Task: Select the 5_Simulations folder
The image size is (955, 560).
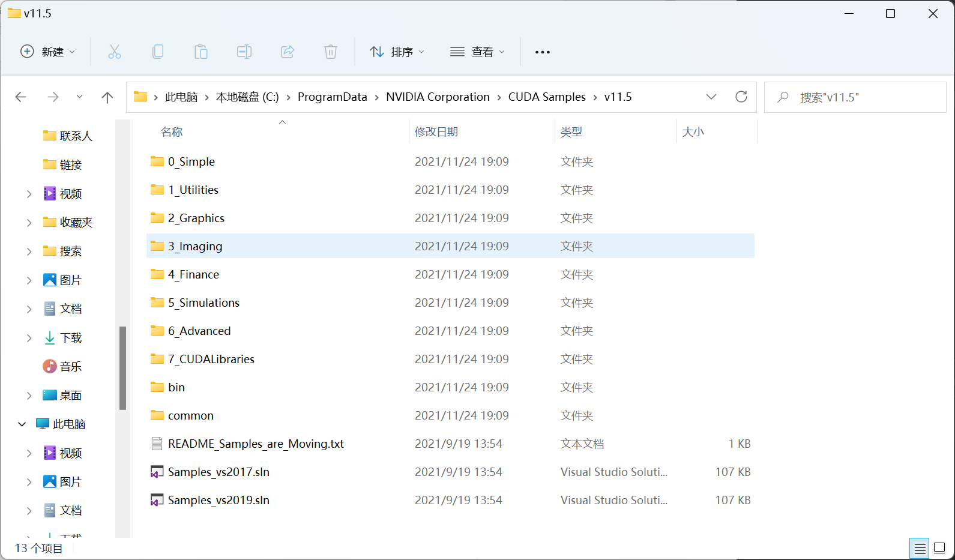Action: [x=203, y=303]
